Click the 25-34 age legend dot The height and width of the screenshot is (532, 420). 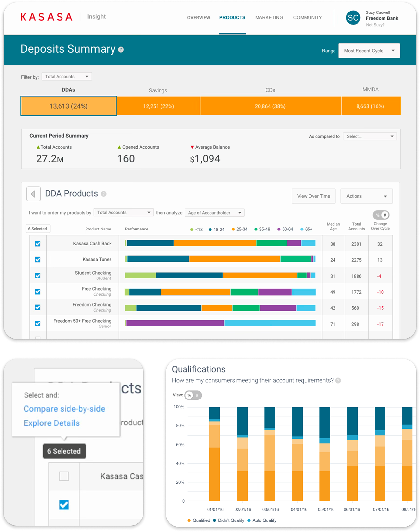(233, 230)
